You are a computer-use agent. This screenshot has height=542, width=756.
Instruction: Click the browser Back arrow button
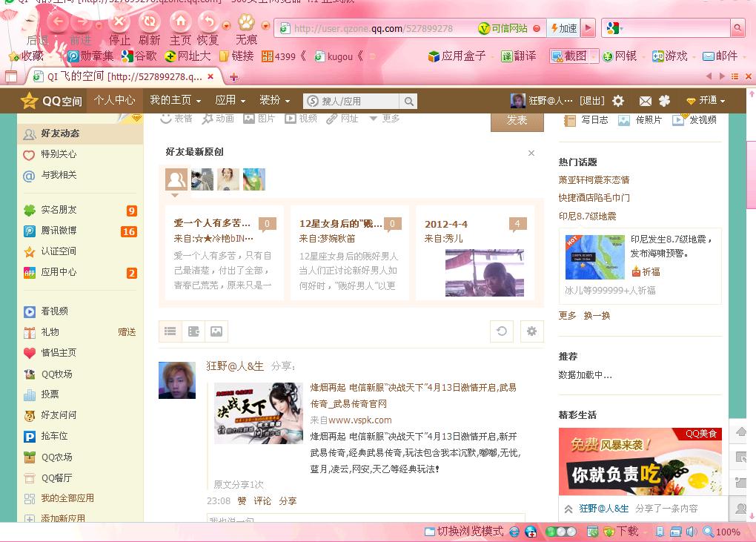[x=58, y=22]
